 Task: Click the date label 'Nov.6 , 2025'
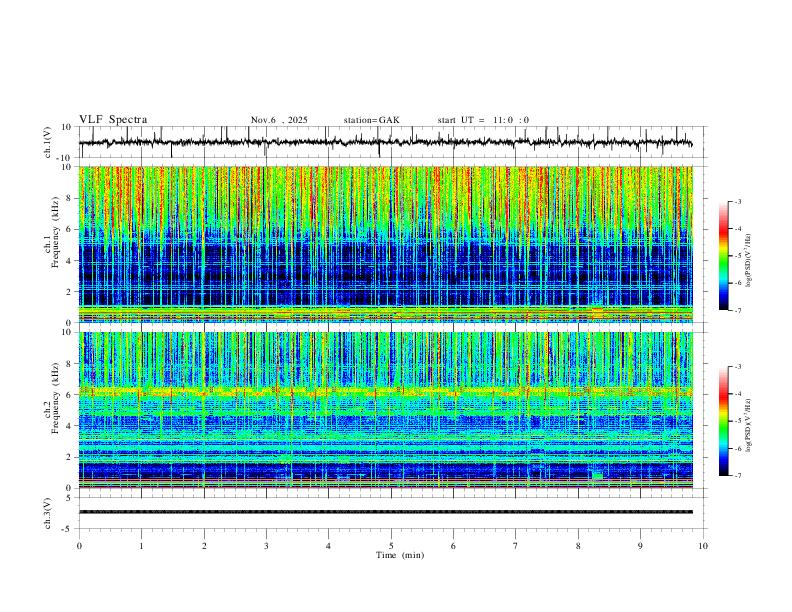pos(279,120)
